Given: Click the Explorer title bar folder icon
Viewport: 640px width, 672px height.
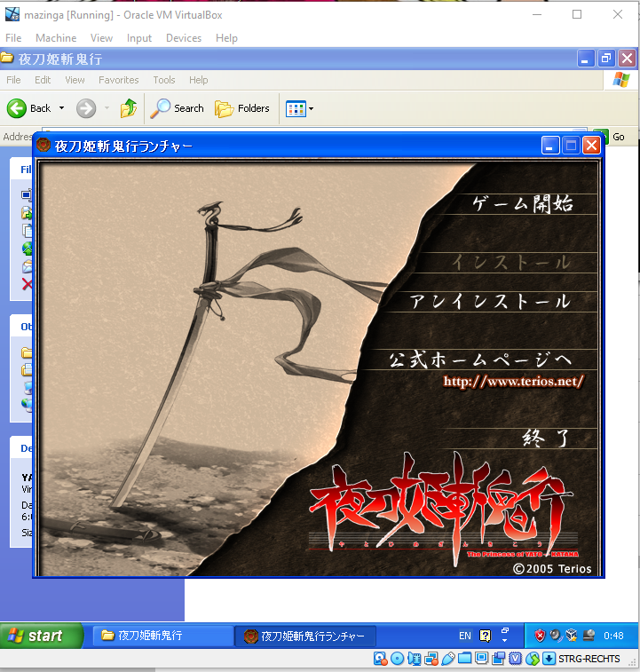Looking at the screenshot, I should point(7,58).
